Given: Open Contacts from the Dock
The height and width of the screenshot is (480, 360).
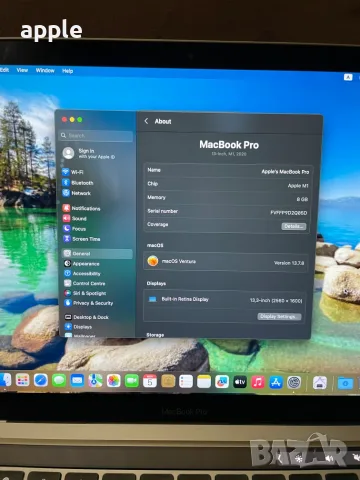Looking at the screenshot, I should coord(168,381).
